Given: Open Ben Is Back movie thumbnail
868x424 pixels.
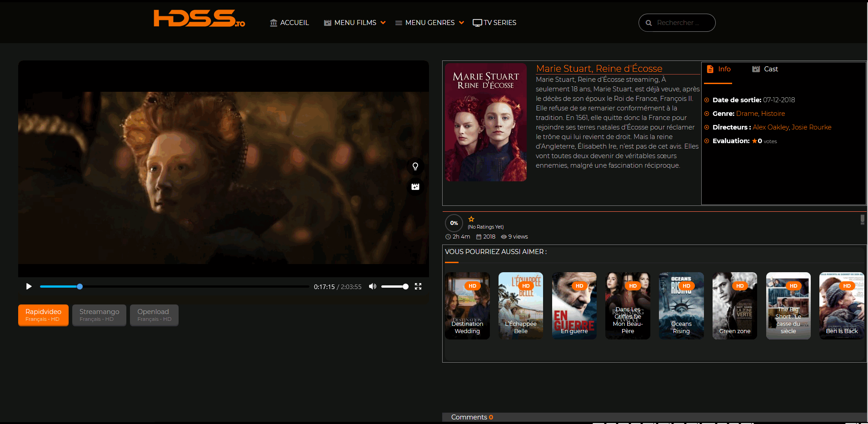Looking at the screenshot, I should tap(842, 306).
